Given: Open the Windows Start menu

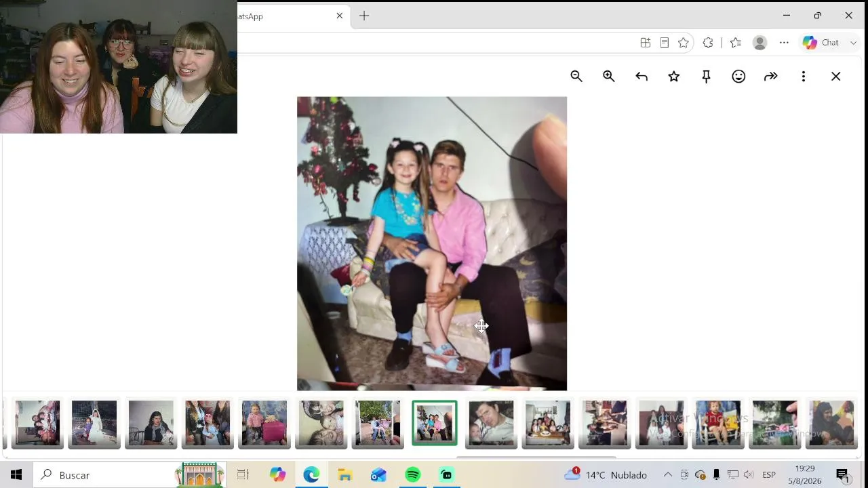Looking at the screenshot, I should pyautogui.click(x=16, y=475).
